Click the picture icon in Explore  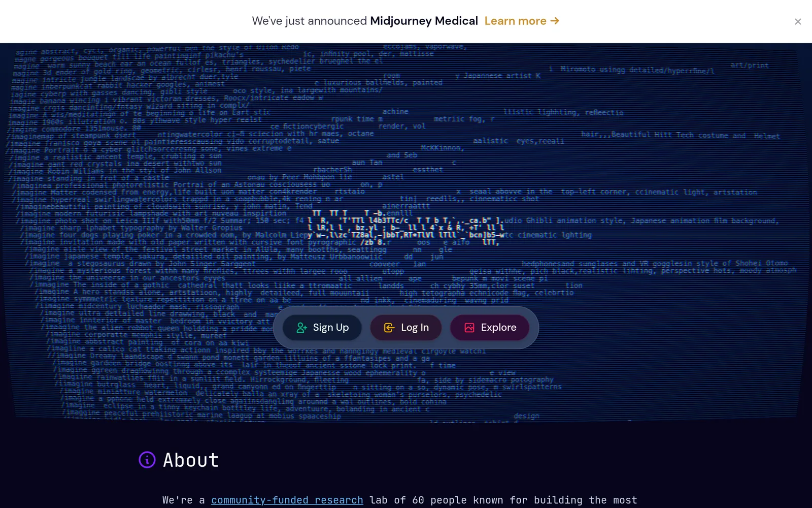[469, 328]
